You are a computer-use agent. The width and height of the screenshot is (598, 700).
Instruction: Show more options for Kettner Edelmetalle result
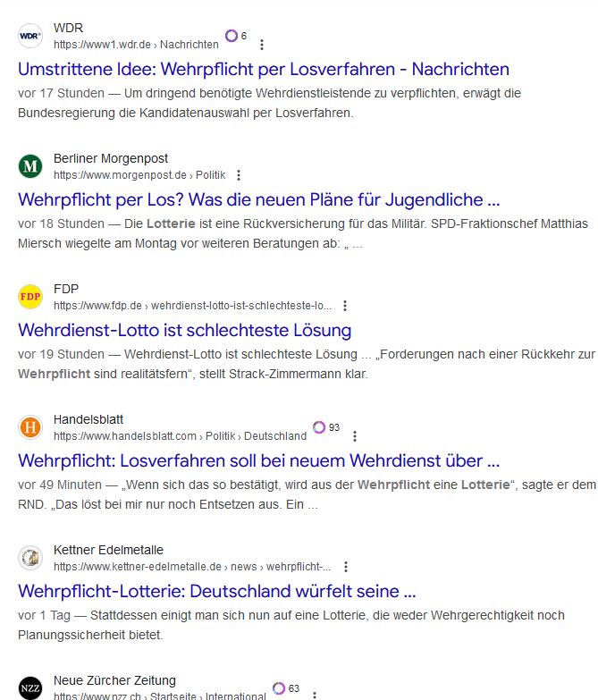pos(346,567)
